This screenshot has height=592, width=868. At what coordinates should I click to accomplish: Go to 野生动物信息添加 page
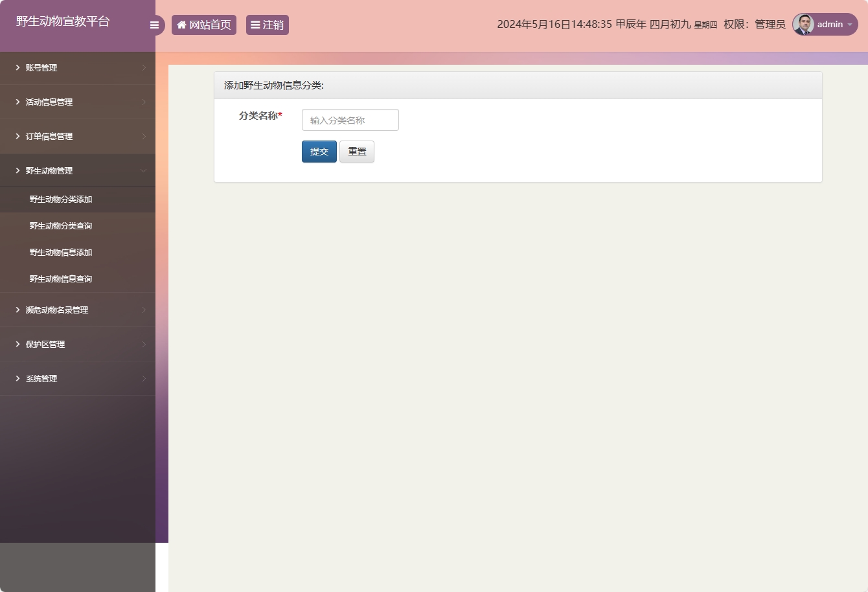tap(61, 253)
